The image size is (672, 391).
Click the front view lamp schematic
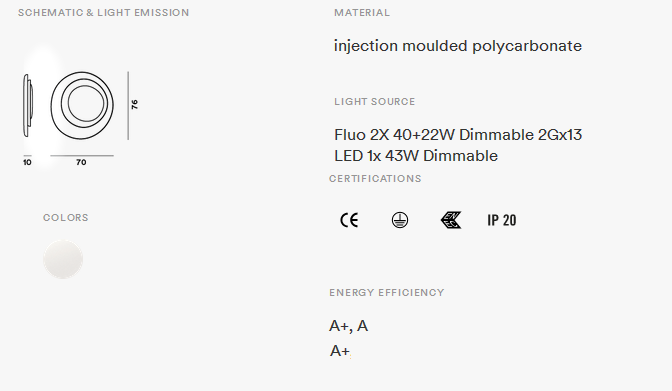[x=82, y=105]
